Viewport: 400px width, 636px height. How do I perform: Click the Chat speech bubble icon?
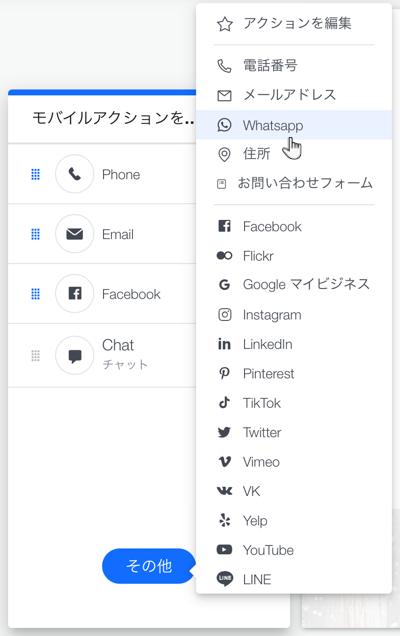tap(75, 355)
